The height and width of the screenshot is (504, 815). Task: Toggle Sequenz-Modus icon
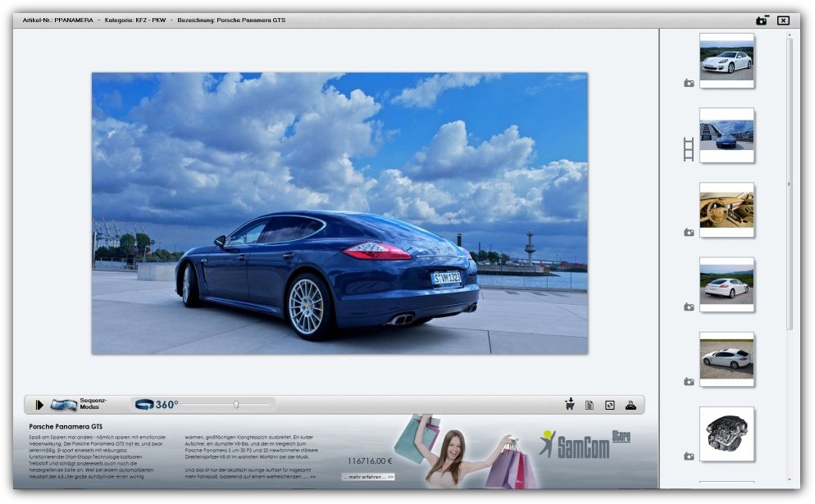point(63,405)
